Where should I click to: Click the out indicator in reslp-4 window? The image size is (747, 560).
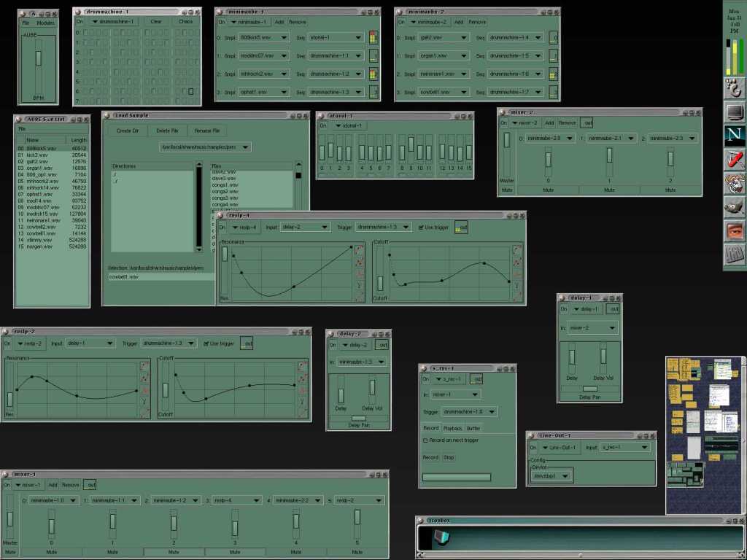point(461,227)
